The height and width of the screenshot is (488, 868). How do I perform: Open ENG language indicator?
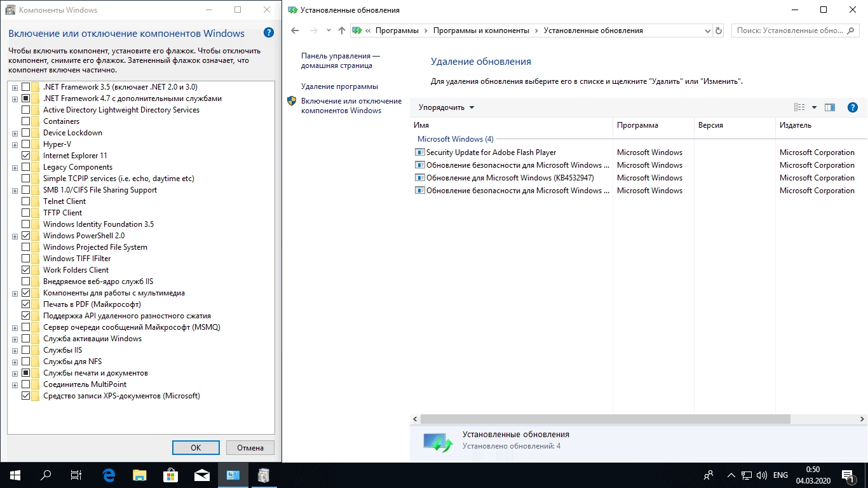pyautogui.click(x=780, y=475)
